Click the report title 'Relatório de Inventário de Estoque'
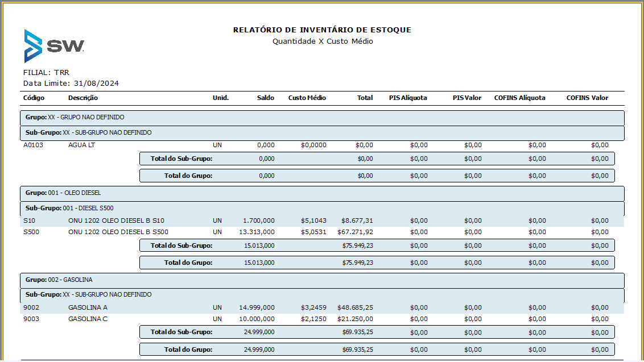The image size is (644, 362). 322,30
